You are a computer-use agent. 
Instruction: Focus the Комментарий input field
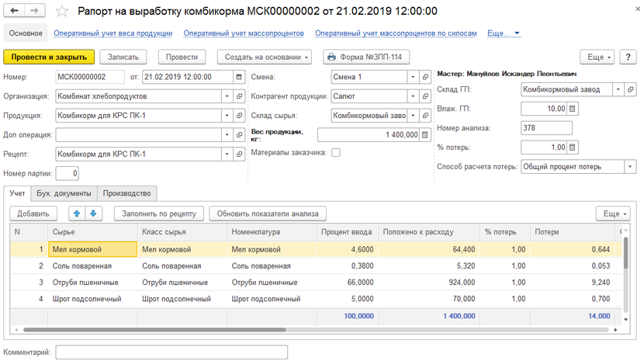pos(171,352)
